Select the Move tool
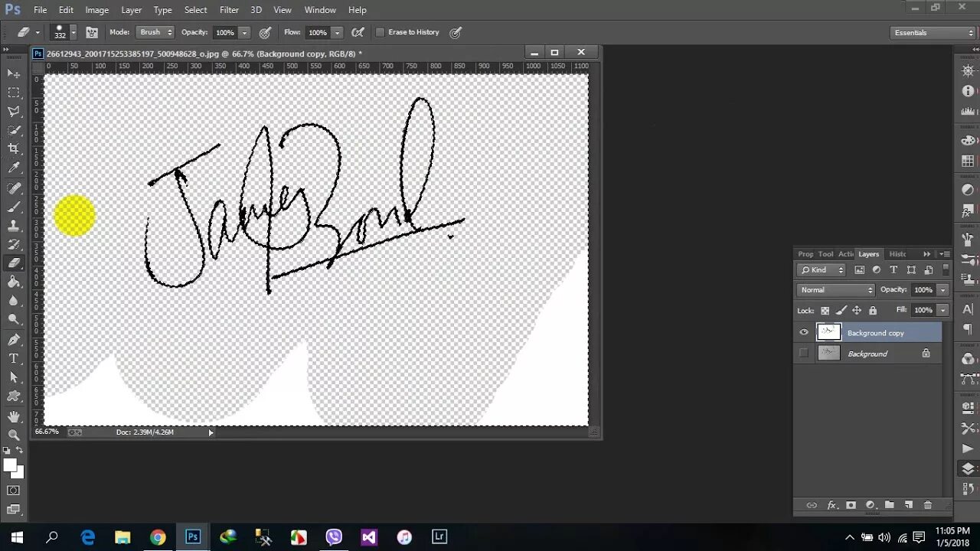 [14, 73]
